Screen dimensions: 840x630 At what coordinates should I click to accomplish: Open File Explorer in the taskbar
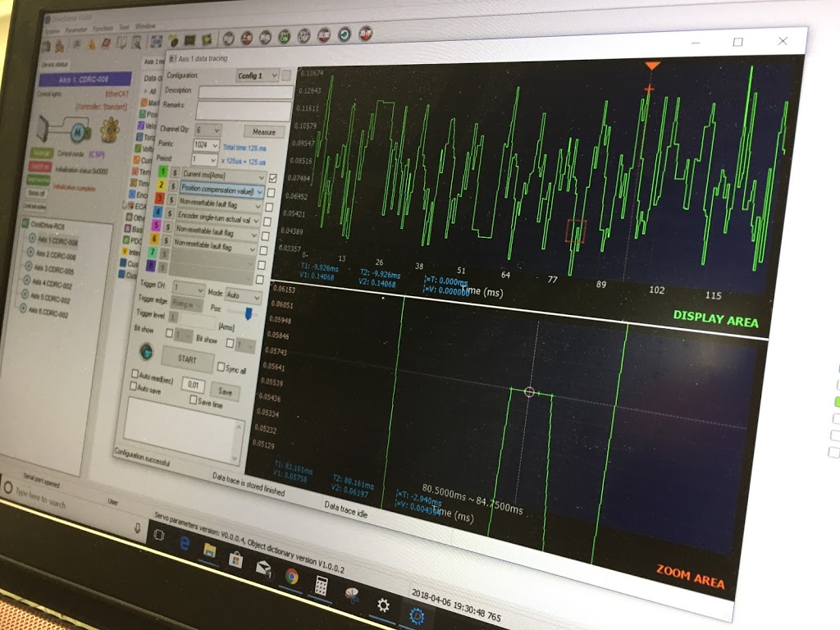tap(209, 551)
